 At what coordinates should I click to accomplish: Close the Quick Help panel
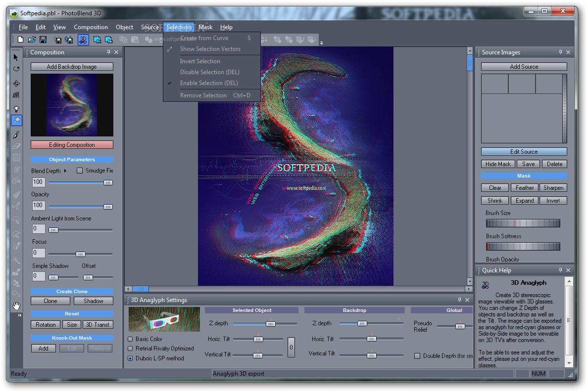pyautogui.click(x=568, y=270)
